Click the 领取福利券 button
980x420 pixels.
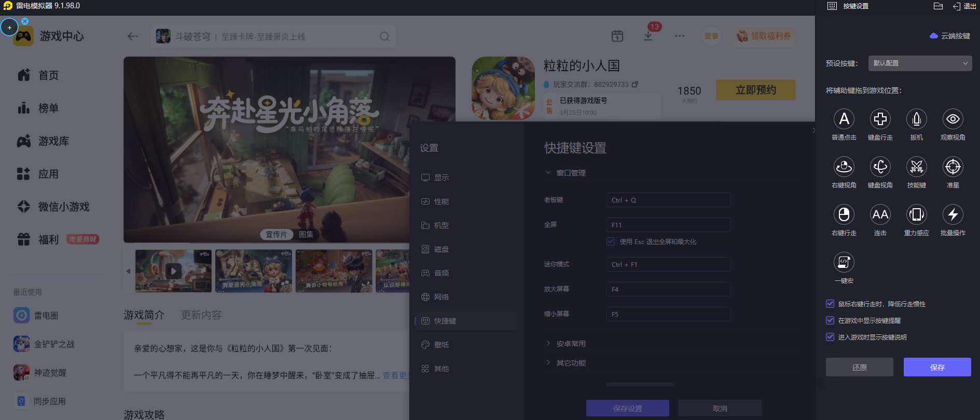coord(764,36)
